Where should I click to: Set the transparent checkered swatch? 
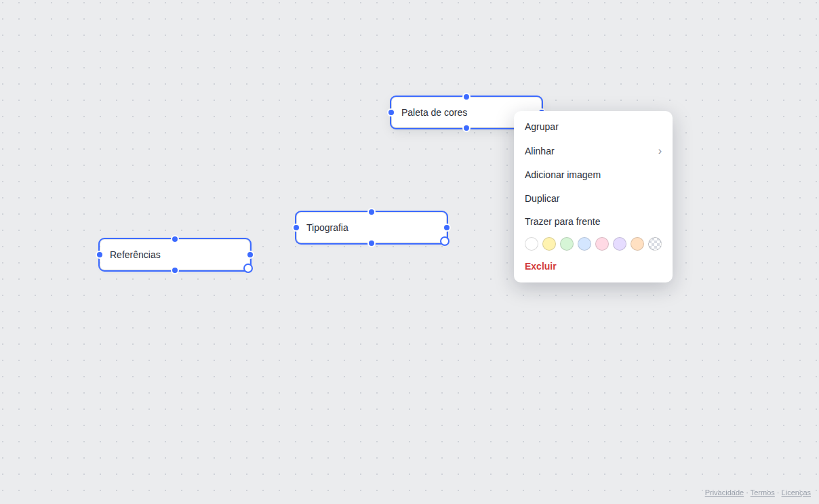tap(655, 244)
